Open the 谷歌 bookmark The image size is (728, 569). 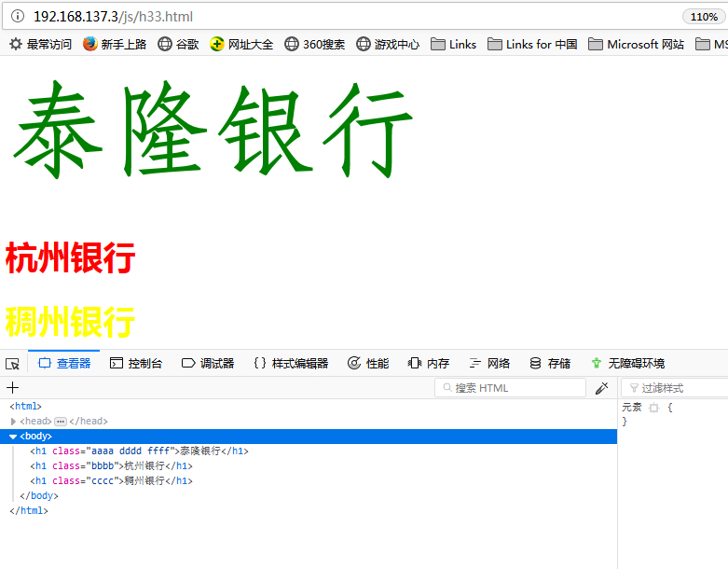[178, 44]
